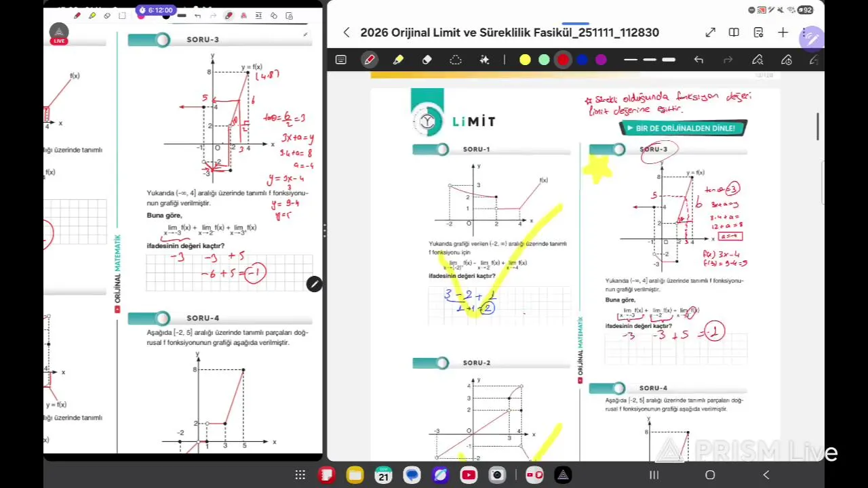The height and width of the screenshot is (488, 868).
Task: Open the Calendar app showing 21
Action: pyautogui.click(x=383, y=475)
